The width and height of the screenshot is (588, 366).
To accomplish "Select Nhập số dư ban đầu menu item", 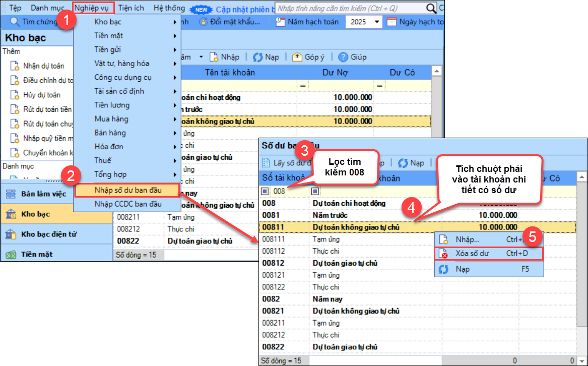I will coord(127,190).
